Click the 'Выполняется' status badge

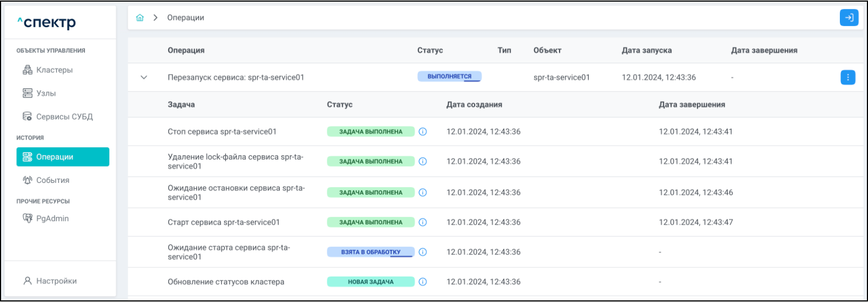[449, 76]
